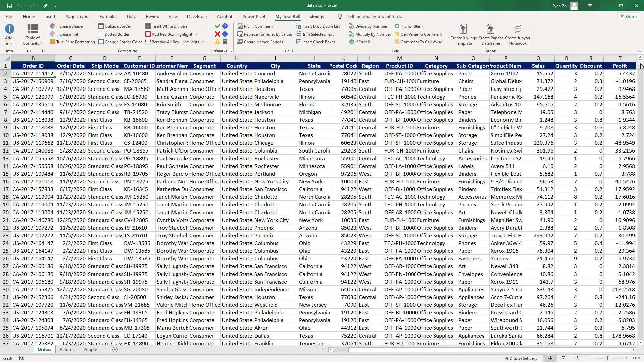The height and width of the screenshot is (362, 644).
Task: Enable True-False Formatting
Action: pos(72,42)
